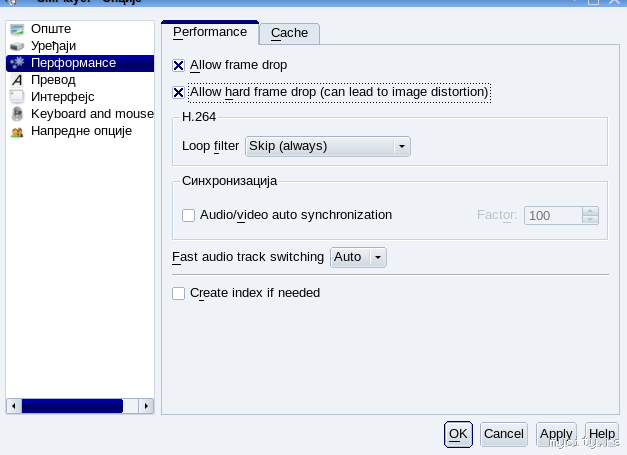Expand Fast audio track switching dropdown
627x455 pixels.
coord(358,257)
